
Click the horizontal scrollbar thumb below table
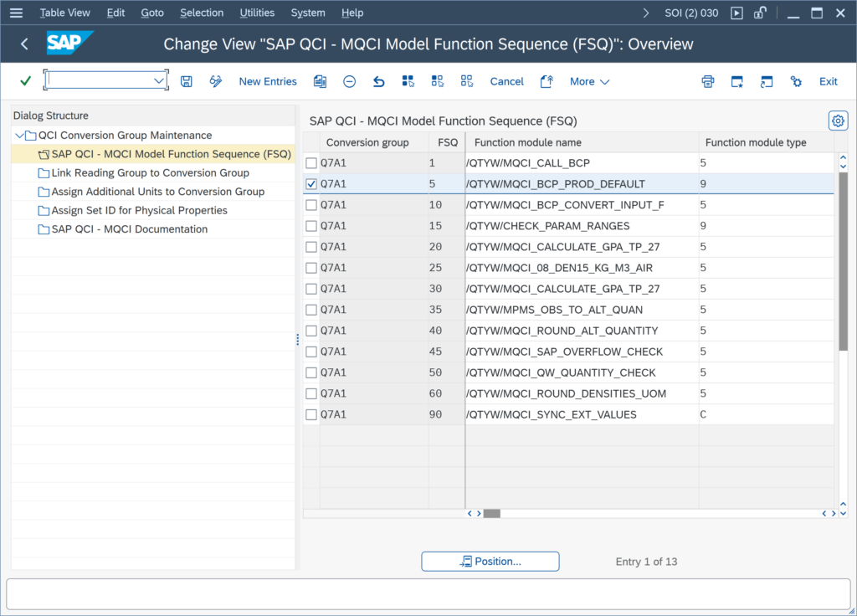[492, 513]
